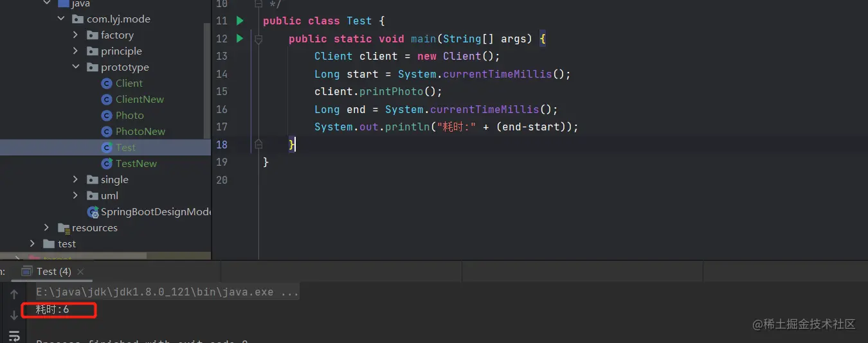868x343 pixels.
Task: Click the class name Test on line 11
Action: [359, 21]
